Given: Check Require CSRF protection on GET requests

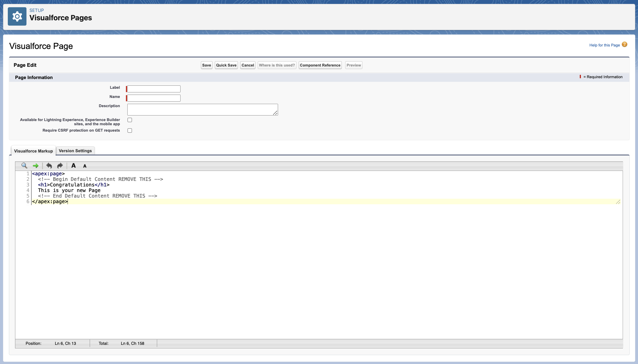Looking at the screenshot, I should coord(130,131).
